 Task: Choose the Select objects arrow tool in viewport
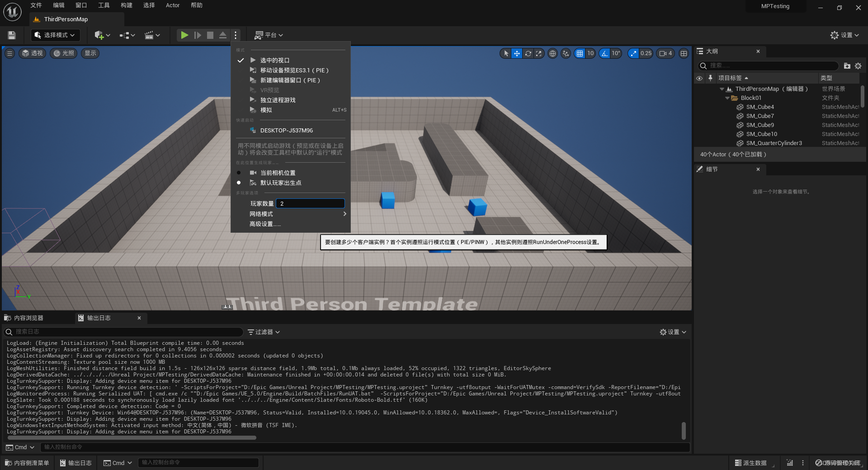click(x=506, y=53)
